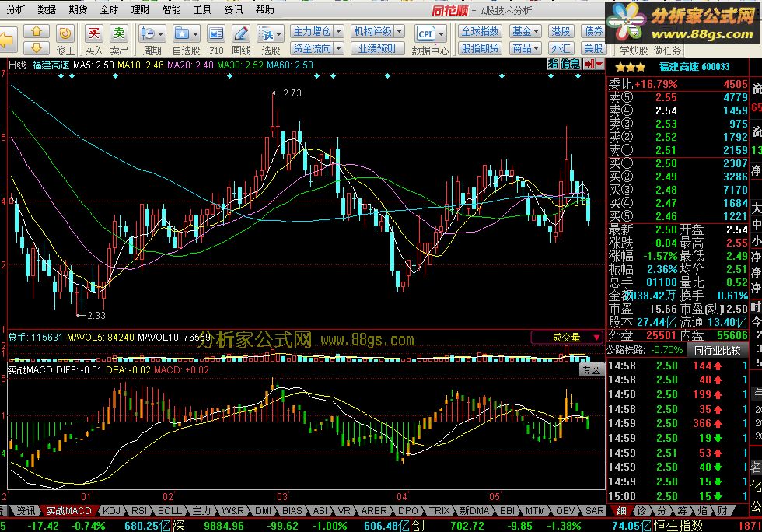This screenshot has height=532, width=762.
Task: Click the 修正 refresh icon
Action: 65,34
